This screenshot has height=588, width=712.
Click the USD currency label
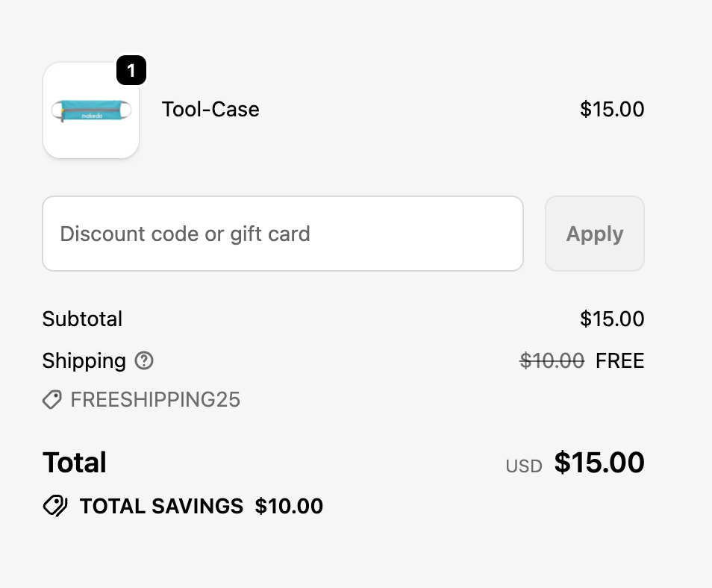[x=524, y=466]
